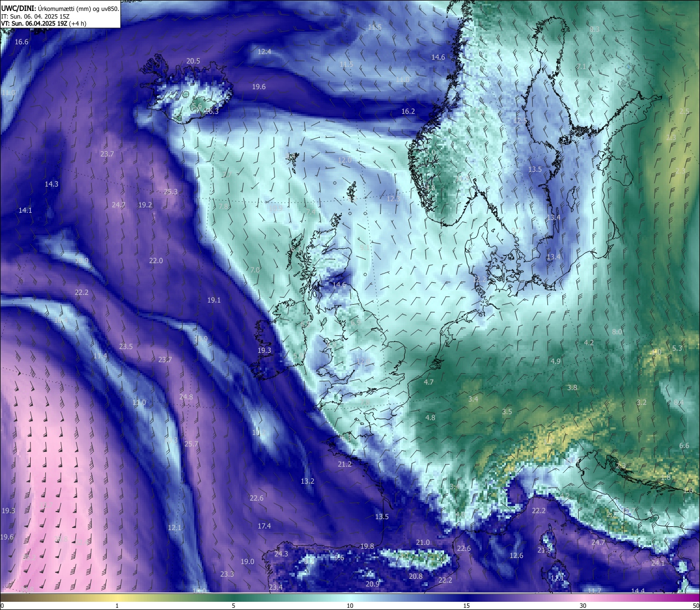The width and height of the screenshot is (700, 610).
Task: Click the map value '19.2'
Action: pyautogui.click(x=145, y=205)
